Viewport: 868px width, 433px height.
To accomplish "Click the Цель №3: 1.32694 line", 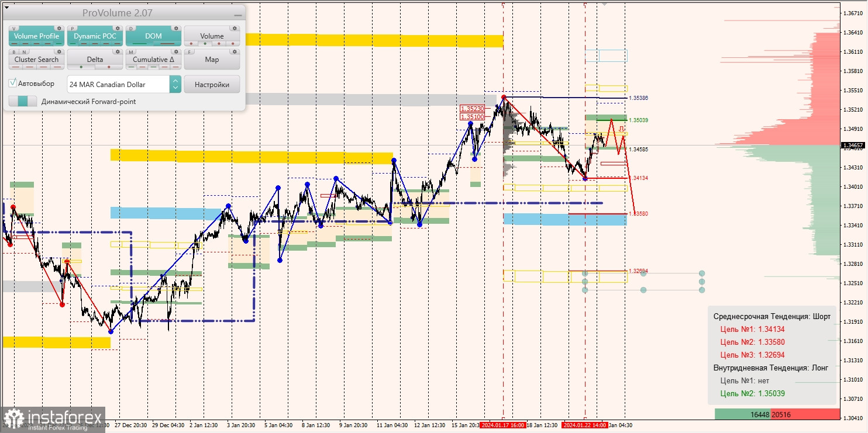I will coord(752,355).
